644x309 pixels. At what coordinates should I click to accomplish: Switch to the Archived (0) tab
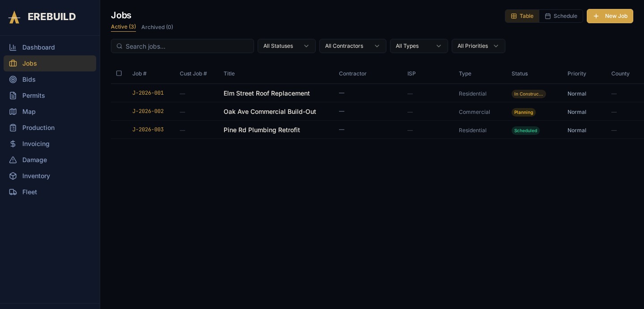click(x=157, y=27)
